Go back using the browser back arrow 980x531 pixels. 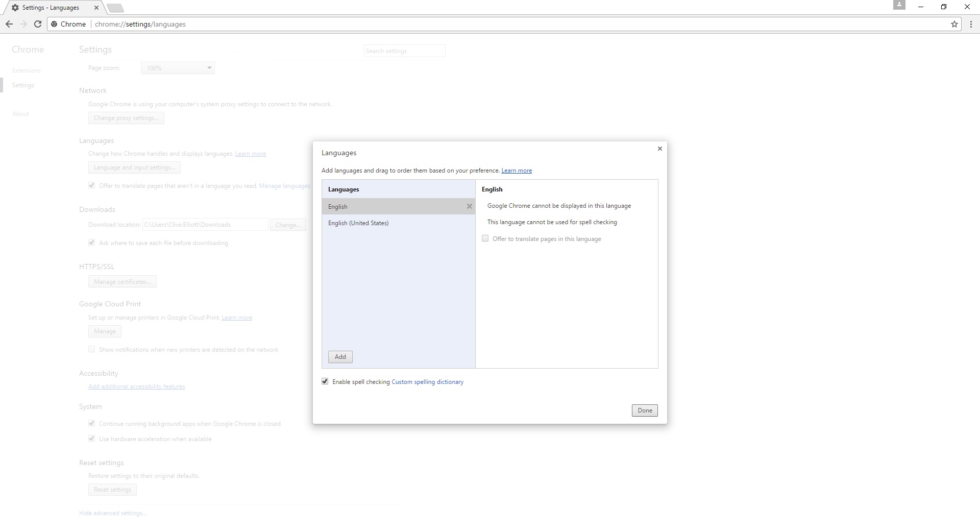click(9, 24)
